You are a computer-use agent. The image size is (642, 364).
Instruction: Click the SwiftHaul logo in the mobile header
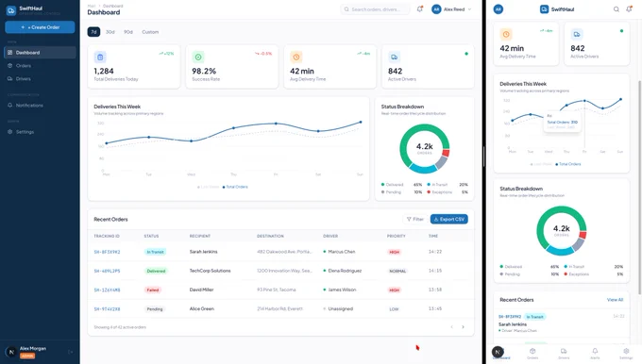[x=557, y=9]
